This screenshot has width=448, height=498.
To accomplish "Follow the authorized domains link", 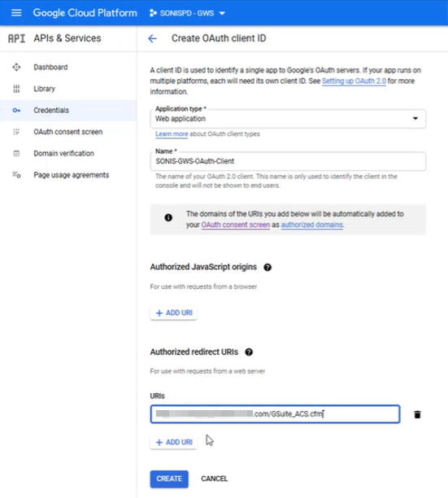I will (x=312, y=225).
